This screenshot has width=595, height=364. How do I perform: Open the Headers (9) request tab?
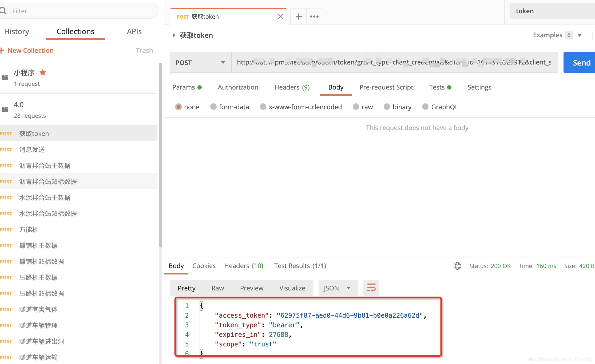[292, 87]
